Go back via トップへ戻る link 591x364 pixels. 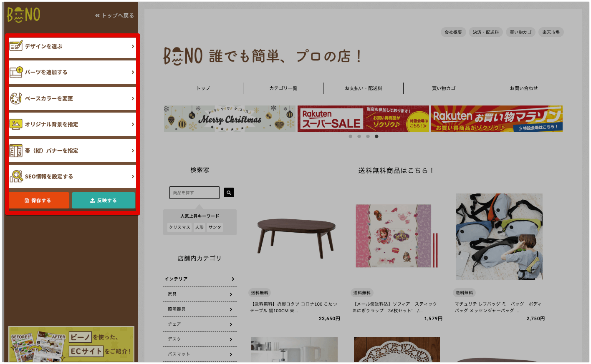click(x=114, y=15)
